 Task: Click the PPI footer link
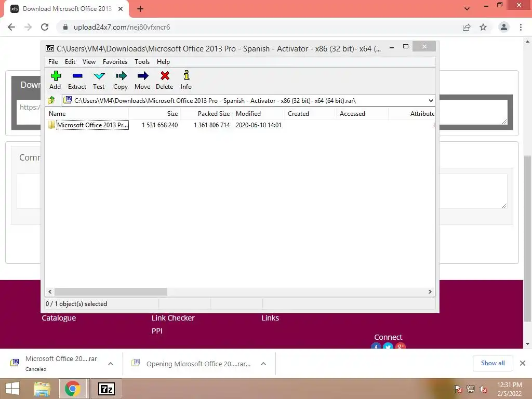[x=157, y=331]
